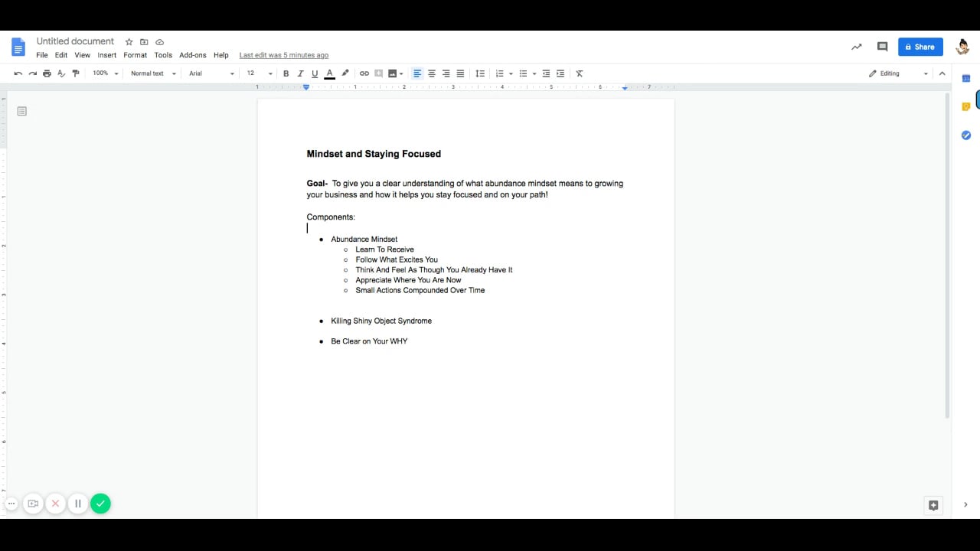Open the Add-ons menu

[x=193, y=55]
